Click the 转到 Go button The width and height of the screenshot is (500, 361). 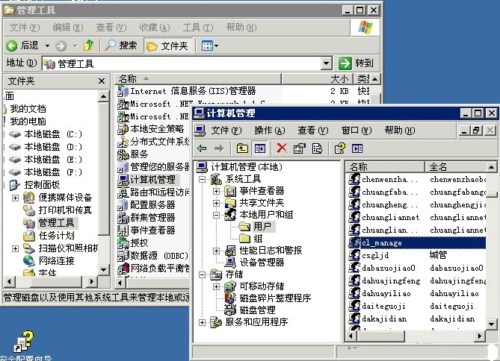click(356, 63)
